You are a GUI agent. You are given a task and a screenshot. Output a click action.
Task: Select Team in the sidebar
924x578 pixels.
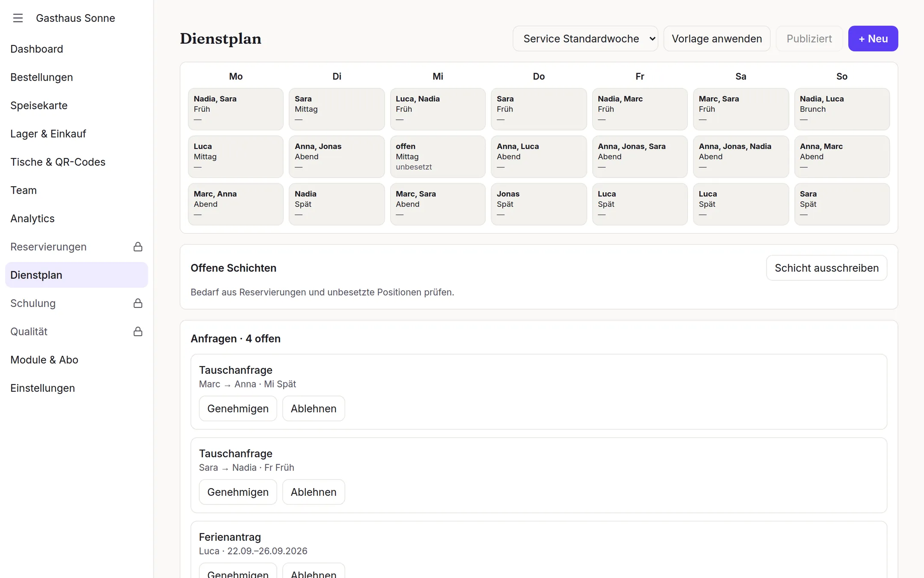point(77,190)
